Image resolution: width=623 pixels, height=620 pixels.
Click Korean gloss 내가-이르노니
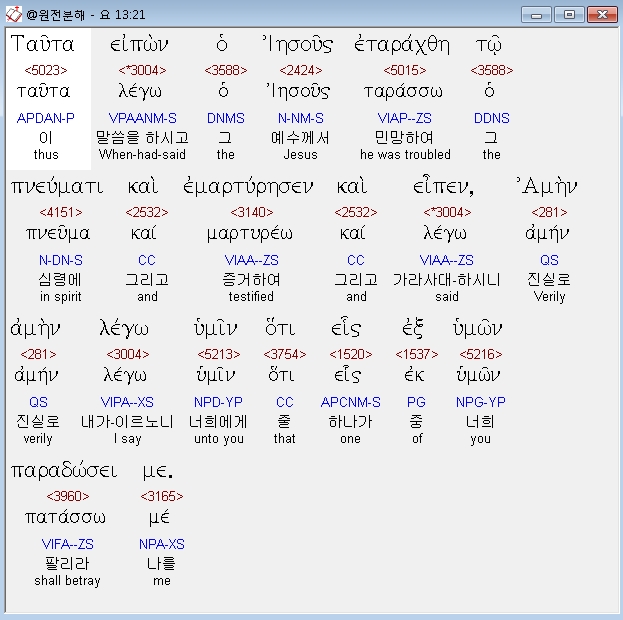(x=127, y=422)
